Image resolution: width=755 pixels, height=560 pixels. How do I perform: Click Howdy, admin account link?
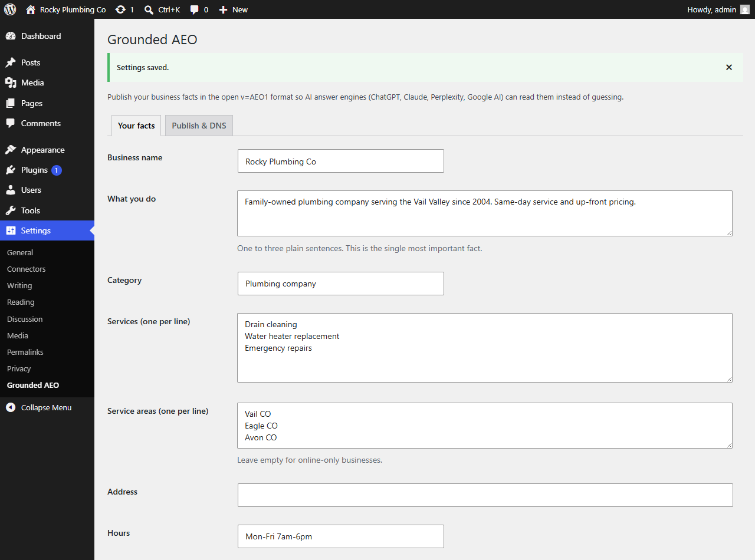click(x=711, y=9)
